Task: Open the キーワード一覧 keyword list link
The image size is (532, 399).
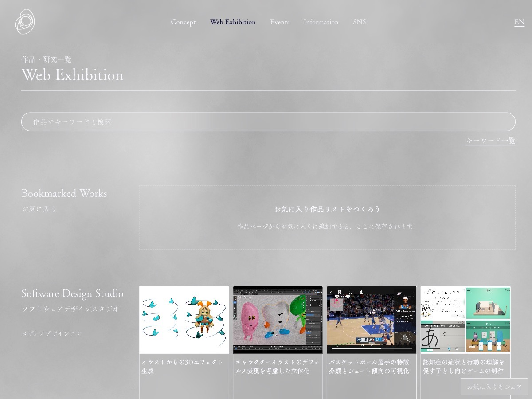Action: [490, 141]
